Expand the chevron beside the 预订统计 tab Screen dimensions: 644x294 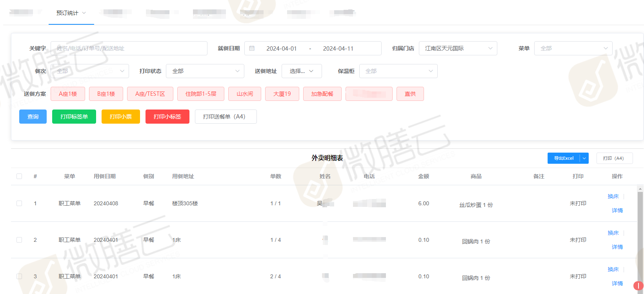84,13
